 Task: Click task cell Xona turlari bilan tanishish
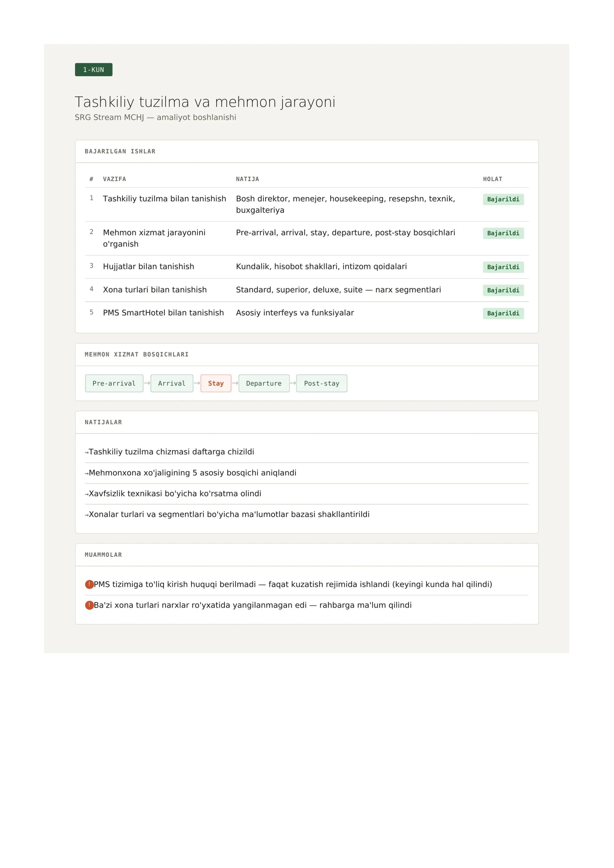pyautogui.click(x=155, y=290)
